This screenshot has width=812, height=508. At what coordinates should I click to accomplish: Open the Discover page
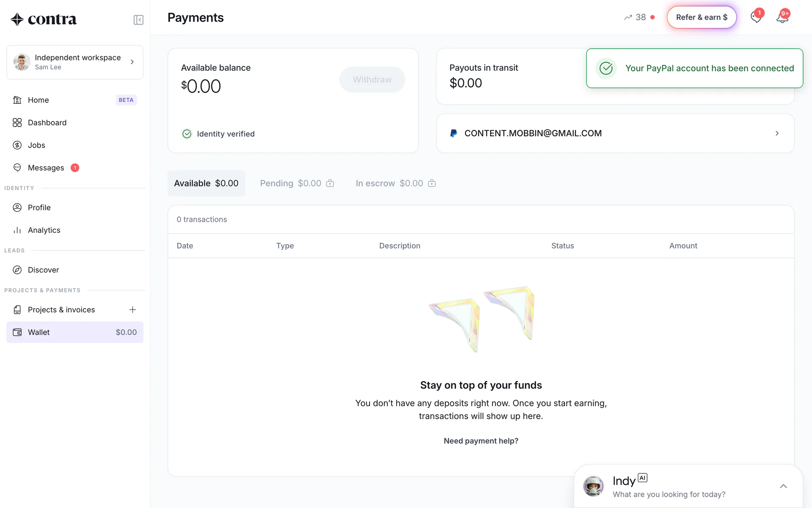(43, 270)
